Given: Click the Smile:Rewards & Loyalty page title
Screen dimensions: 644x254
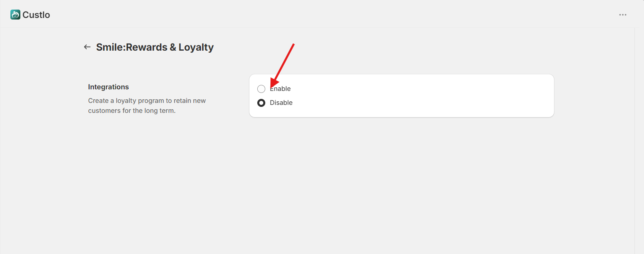Looking at the screenshot, I should coord(155,47).
